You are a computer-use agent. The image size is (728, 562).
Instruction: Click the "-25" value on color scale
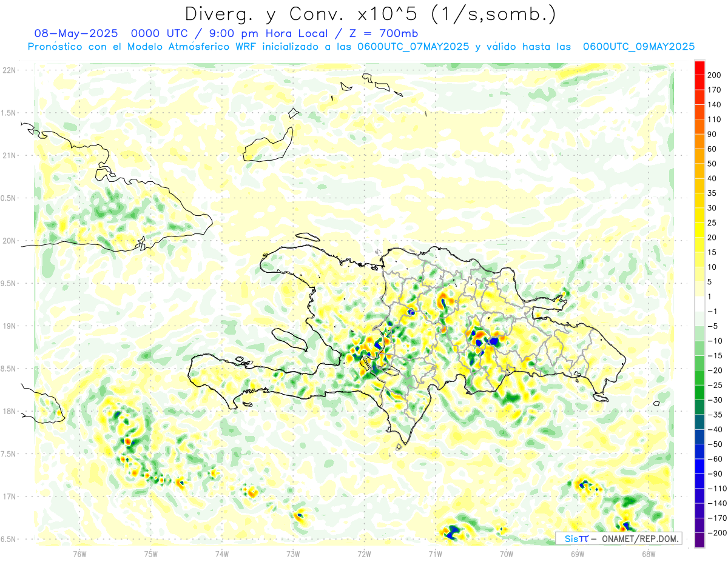coord(715,385)
